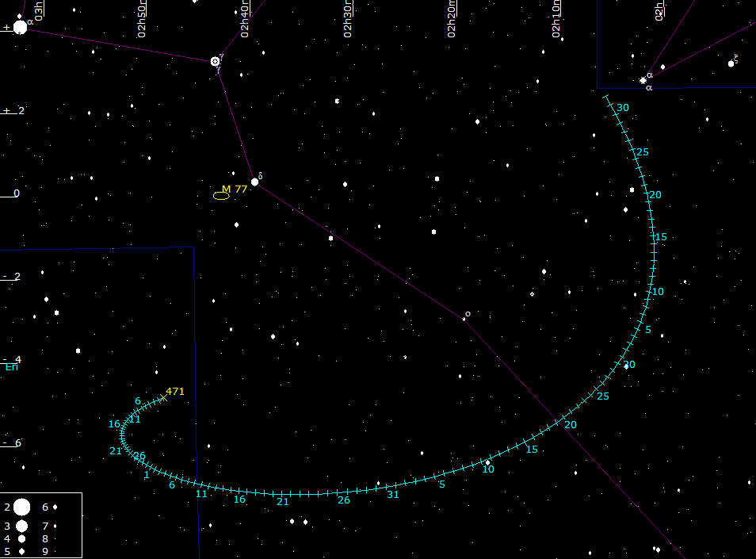Click the 02h30m right ascension label
Image resolution: width=756 pixels, height=559 pixels.
(x=348, y=19)
